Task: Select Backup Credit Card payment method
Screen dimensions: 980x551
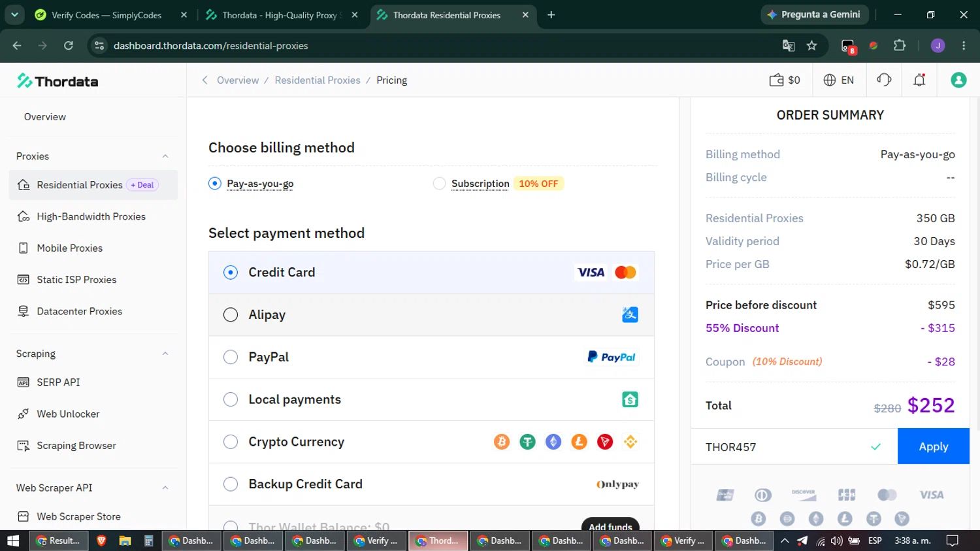Action: coord(431,484)
